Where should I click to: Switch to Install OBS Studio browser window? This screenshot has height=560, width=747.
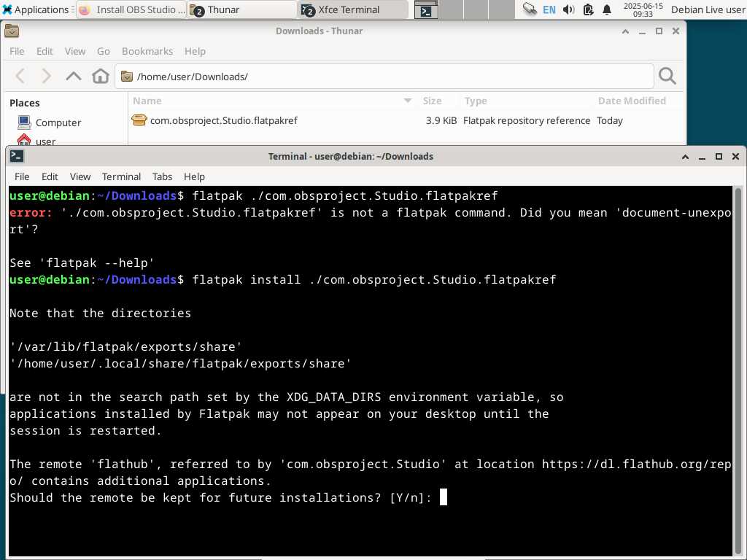click(131, 9)
